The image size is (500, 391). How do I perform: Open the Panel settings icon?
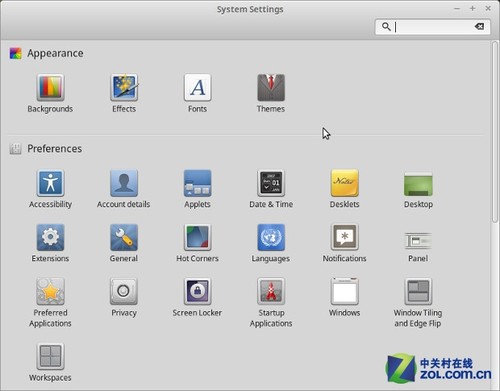(418, 241)
